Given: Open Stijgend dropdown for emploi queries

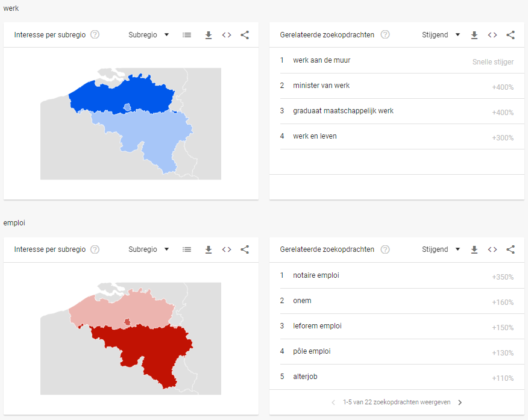Looking at the screenshot, I should (441, 249).
